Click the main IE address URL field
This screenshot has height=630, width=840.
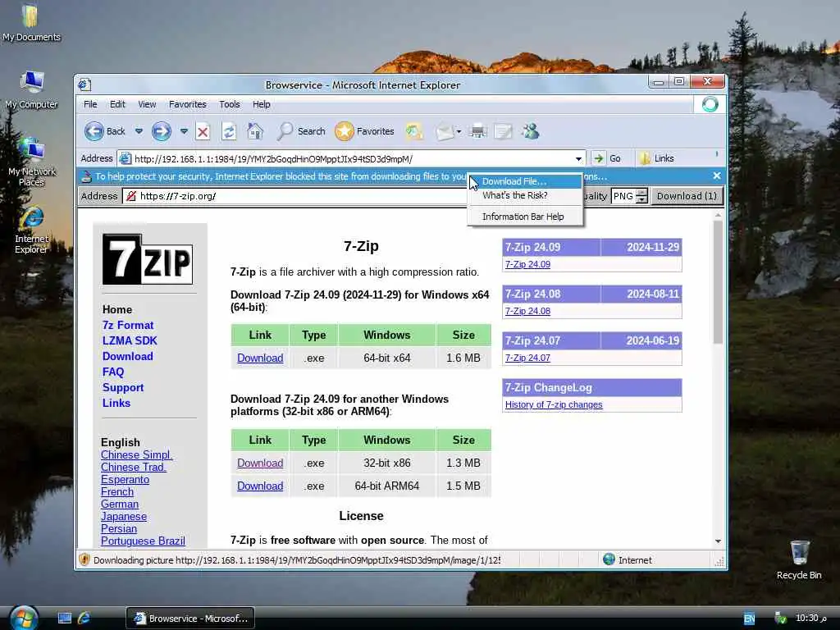point(351,158)
